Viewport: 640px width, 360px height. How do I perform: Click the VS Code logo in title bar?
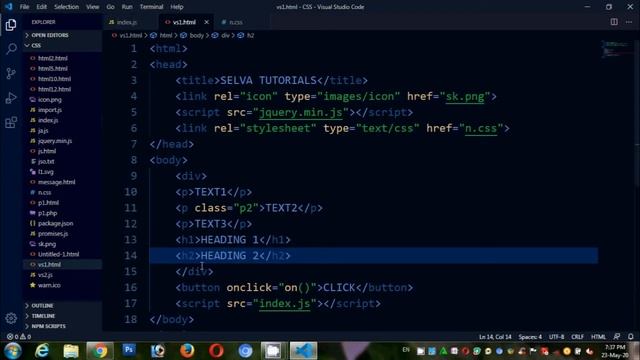[x=8, y=7]
